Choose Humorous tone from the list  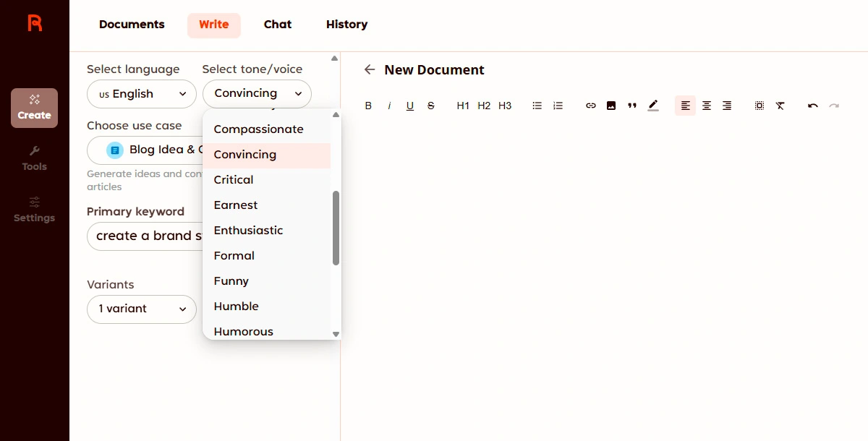(x=266, y=331)
